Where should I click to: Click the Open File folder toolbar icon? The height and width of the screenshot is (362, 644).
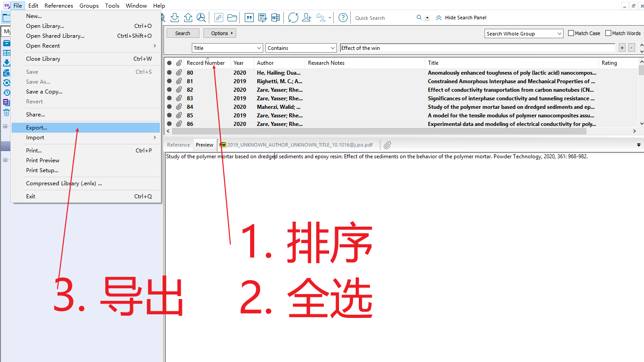click(232, 18)
